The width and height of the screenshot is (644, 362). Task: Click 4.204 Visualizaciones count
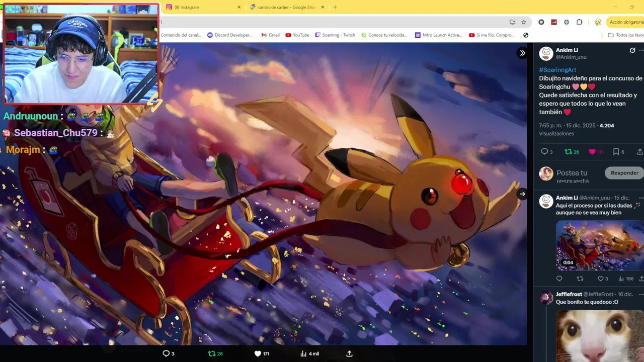pos(607,126)
